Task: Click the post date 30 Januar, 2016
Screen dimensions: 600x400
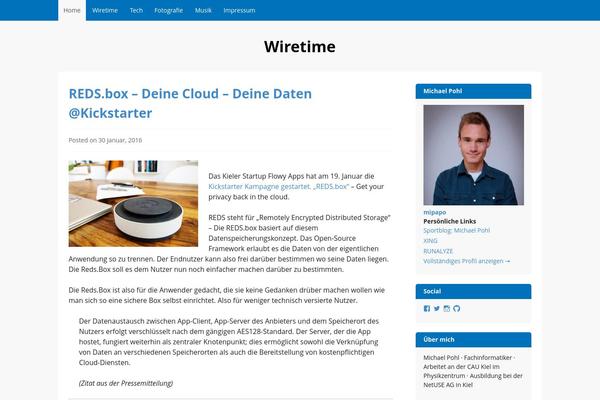Action: 120,140
